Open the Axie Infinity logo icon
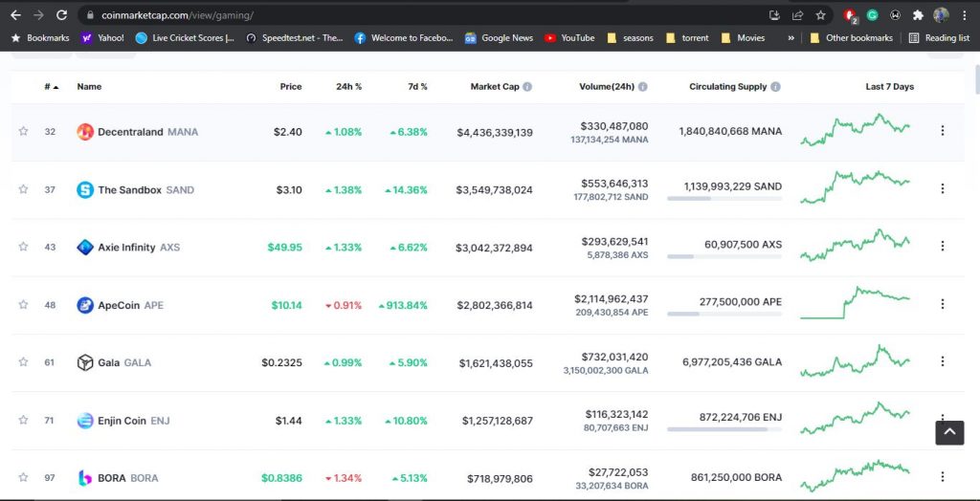980x501 pixels. point(85,248)
